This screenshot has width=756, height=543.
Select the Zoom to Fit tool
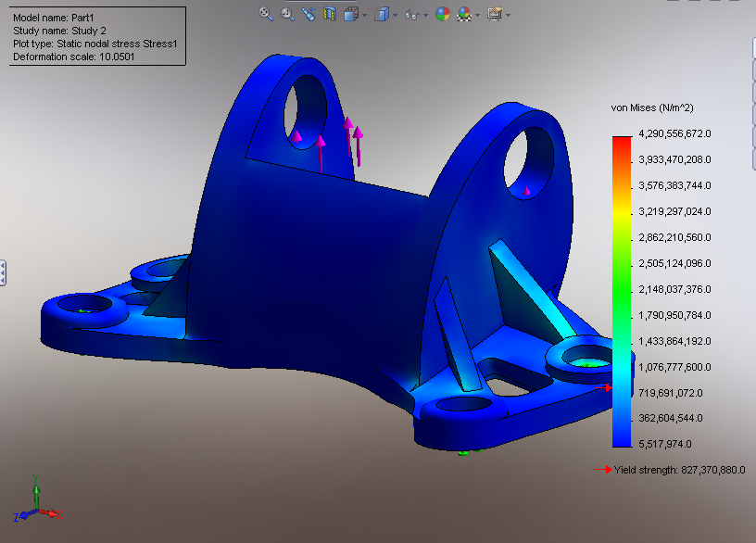(263, 13)
